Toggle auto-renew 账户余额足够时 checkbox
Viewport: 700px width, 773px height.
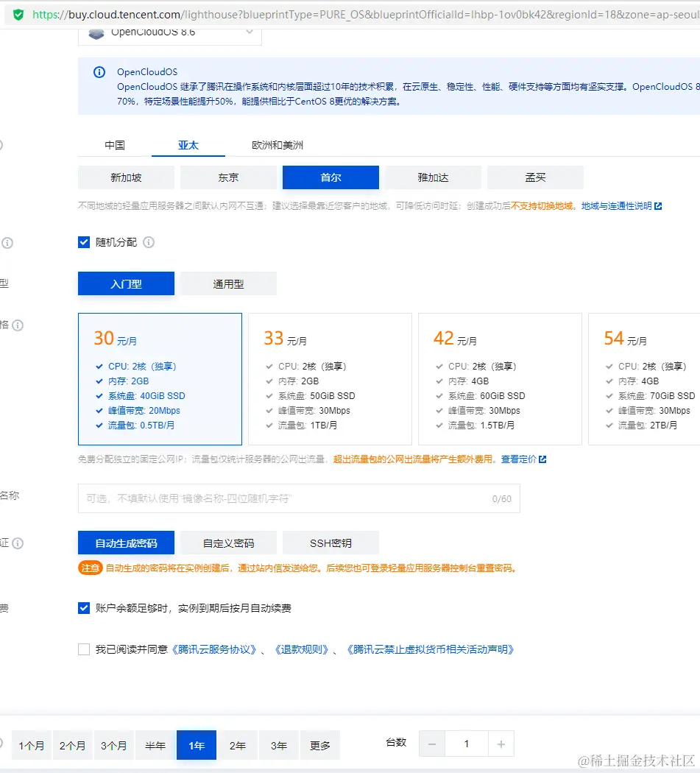click(84, 608)
